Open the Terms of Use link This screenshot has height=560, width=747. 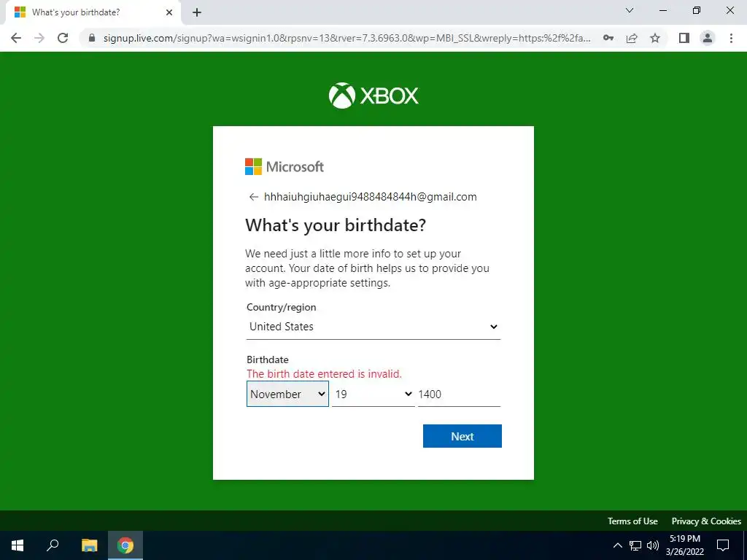(632, 521)
